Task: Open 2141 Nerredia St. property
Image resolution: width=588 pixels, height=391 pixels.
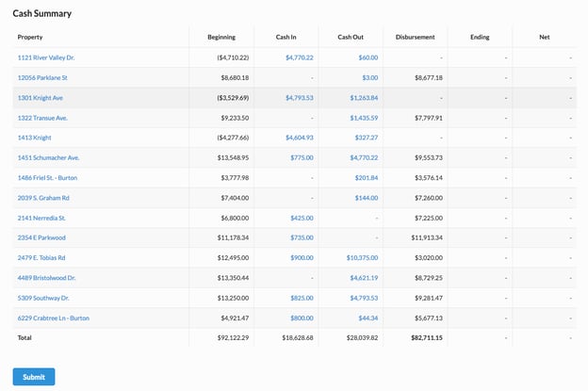Action: tap(42, 218)
